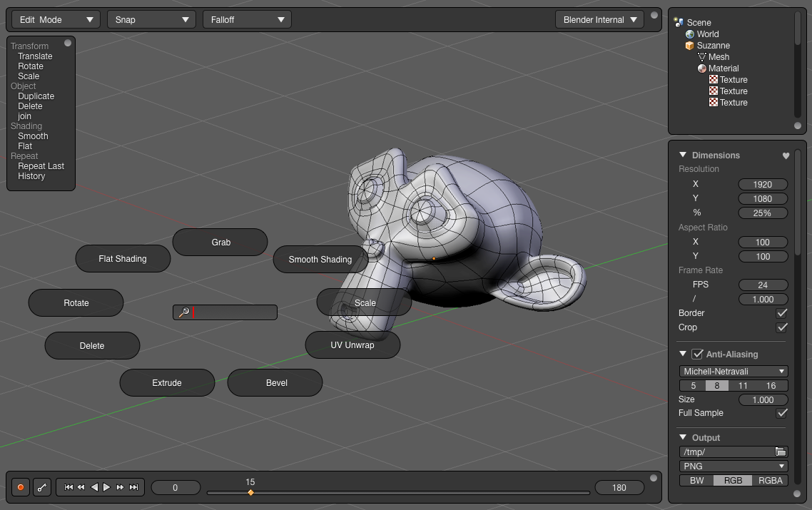Open the Michell-Netravali filter dropdown
The image size is (812, 510).
733,371
